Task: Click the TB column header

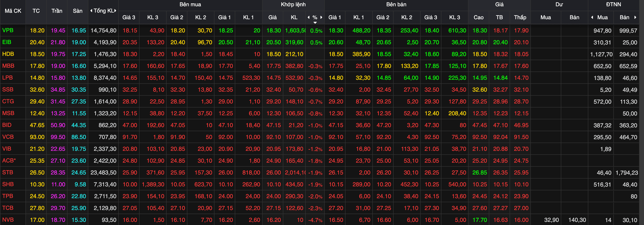Action: 499,17
